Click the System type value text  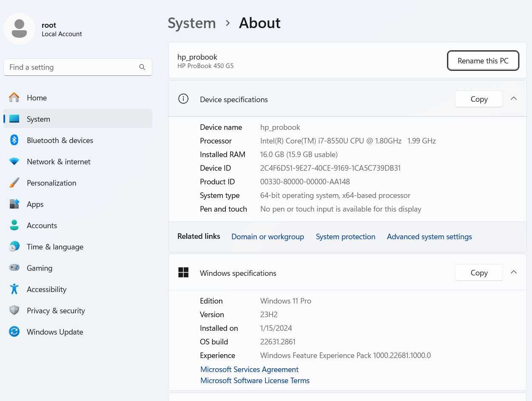click(335, 195)
